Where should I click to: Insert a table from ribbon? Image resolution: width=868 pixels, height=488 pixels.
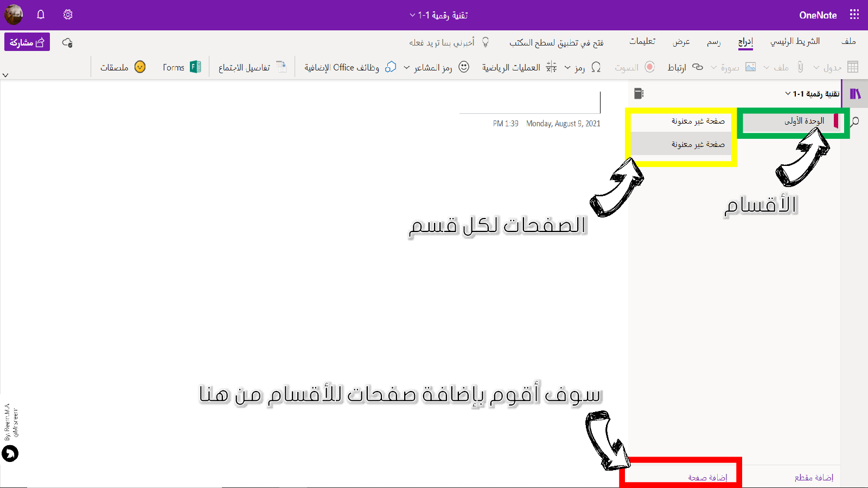tap(852, 67)
